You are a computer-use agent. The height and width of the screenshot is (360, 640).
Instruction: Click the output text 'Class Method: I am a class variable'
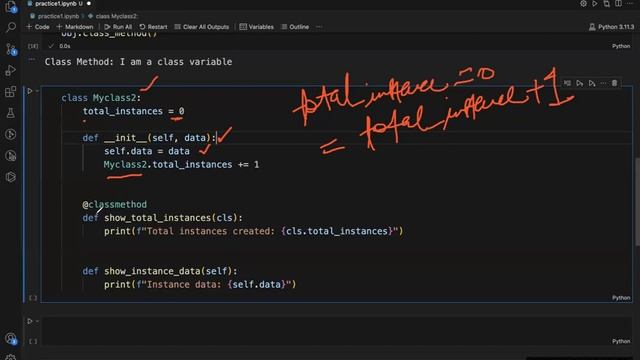point(138,62)
